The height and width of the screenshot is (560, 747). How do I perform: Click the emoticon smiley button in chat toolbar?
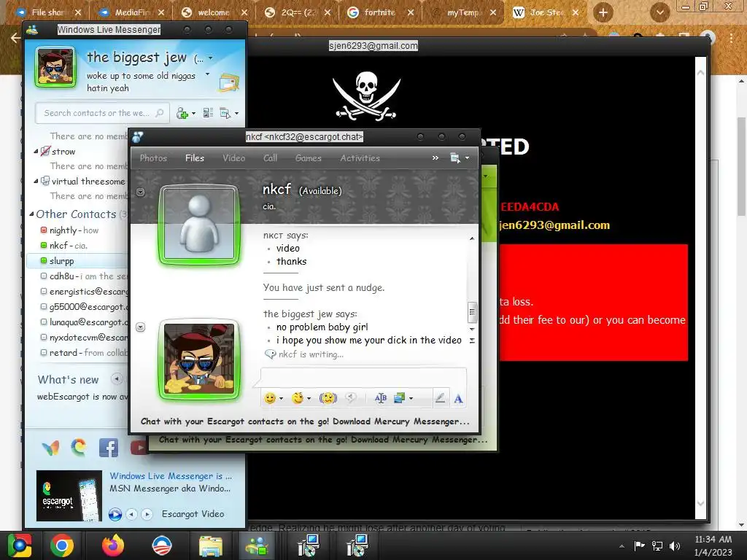pyautogui.click(x=270, y=398)
